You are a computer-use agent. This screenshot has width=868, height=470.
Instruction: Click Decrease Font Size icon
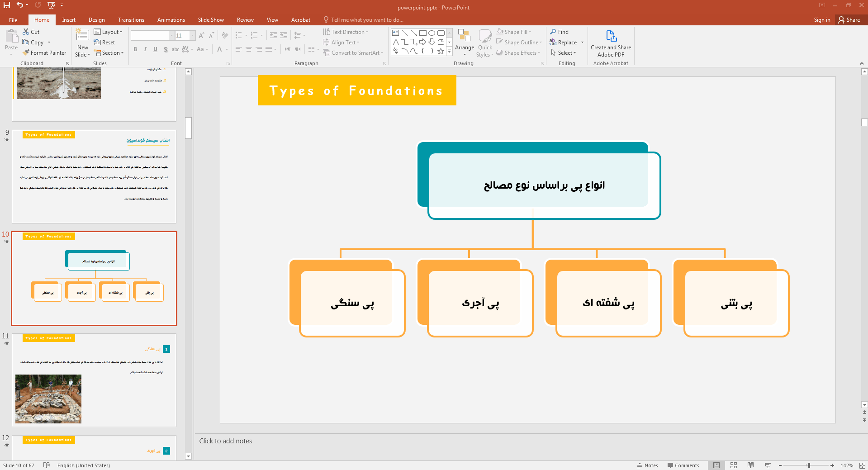click(x=211, y=35)
